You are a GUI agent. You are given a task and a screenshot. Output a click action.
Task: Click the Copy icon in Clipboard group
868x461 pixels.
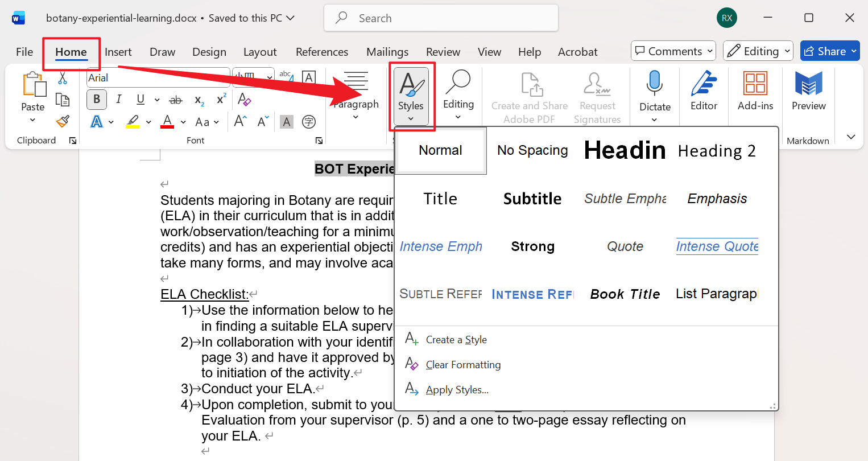[63, 100]
